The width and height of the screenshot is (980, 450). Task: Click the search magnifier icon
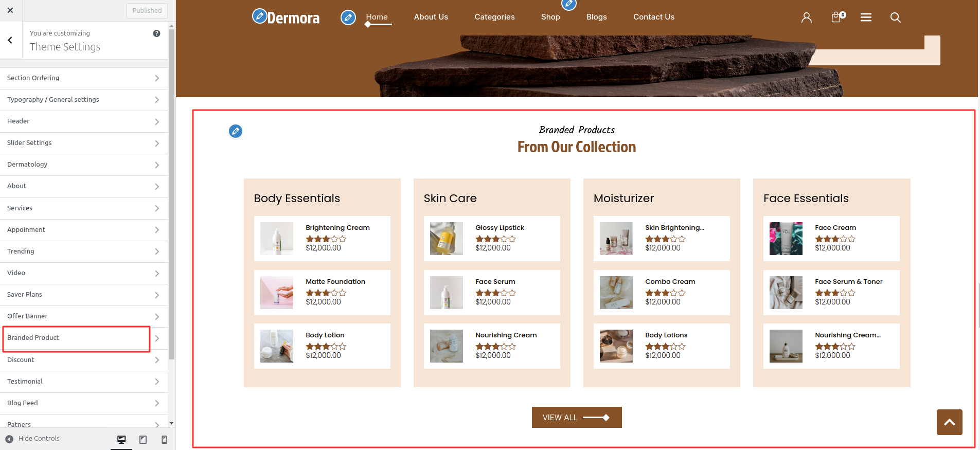click(895, 17)
